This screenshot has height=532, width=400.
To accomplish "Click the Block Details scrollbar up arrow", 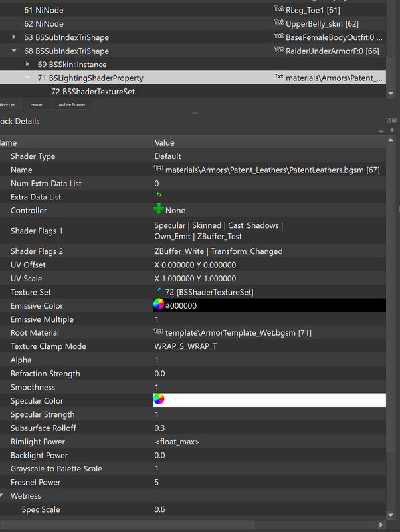I will [x=391, y=140].
